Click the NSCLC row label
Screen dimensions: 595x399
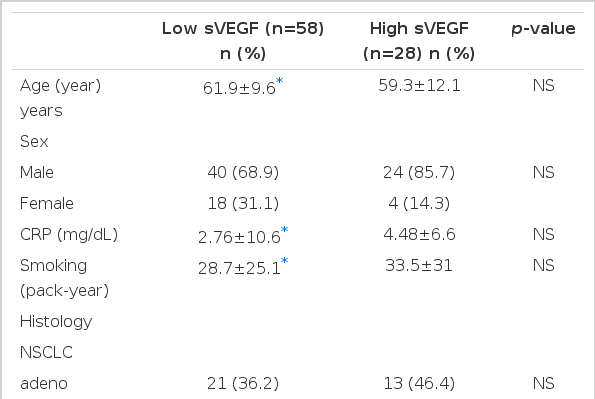[x=46, y=352]
